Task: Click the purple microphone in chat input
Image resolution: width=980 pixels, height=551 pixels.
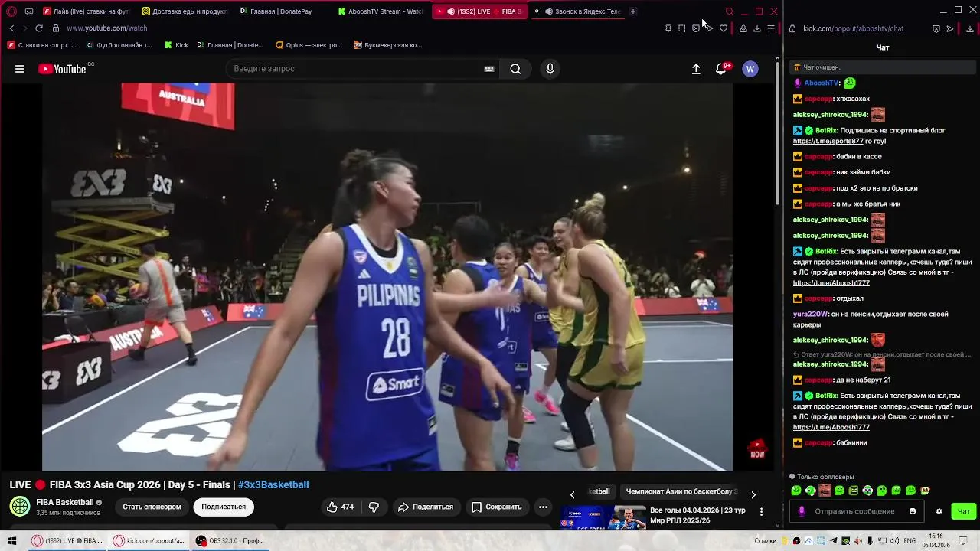Action: (802, 511)
